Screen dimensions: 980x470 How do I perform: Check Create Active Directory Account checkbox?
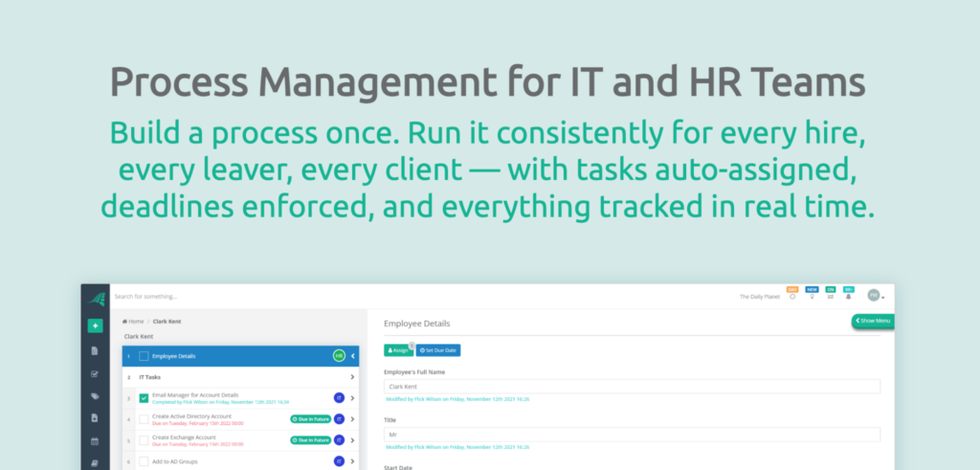[x=144, y=418]
